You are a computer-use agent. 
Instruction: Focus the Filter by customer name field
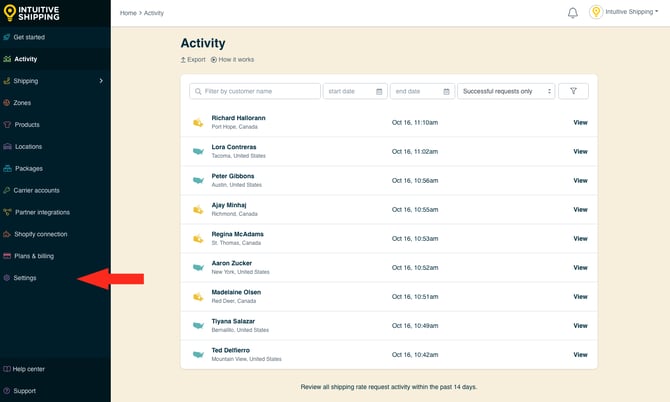[x=255, y=91]
